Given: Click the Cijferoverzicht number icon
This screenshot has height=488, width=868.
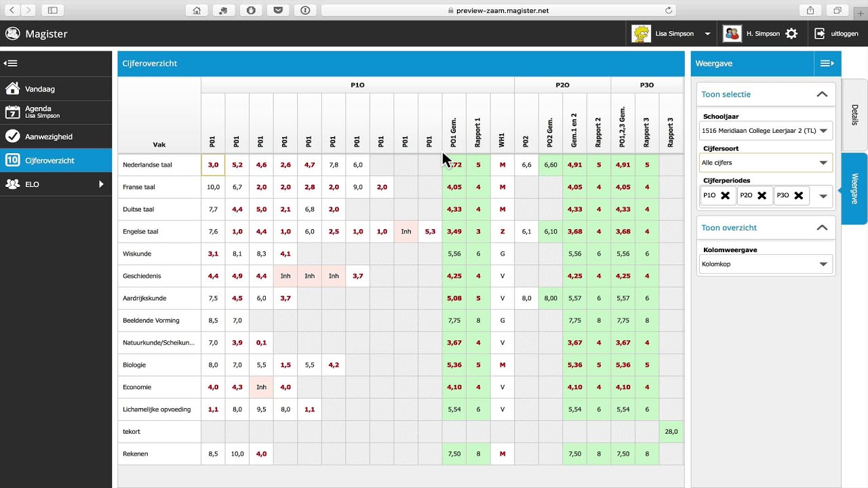Looking at the screenshot, I should pyautogui.click(x=12, y=160).
